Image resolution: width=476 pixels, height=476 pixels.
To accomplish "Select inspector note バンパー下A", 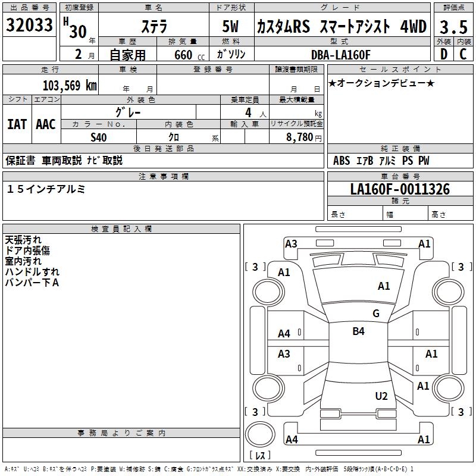I will (x=32, y=283).
